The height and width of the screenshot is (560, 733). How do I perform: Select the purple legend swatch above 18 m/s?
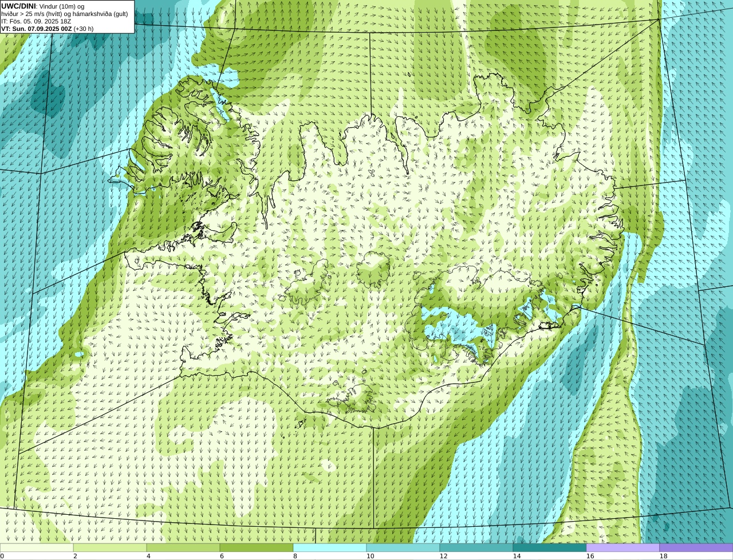(696, 547)
